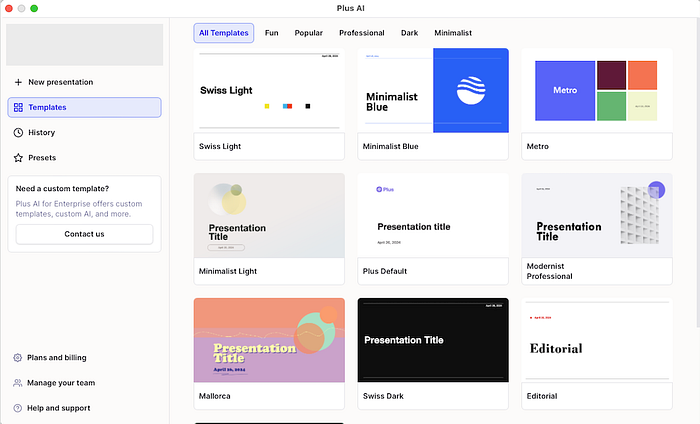Click the plus icon beside New presentation
Screen dimensions: 700x424
[18, 82]
